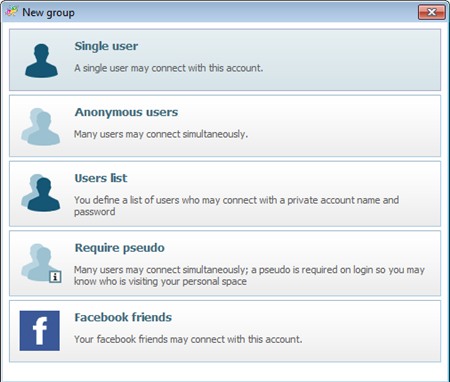This screenshot has width=450, height=382.
Task: Click text "Your facebook friends may connect with this account."
Action: (x=188, y=339)
